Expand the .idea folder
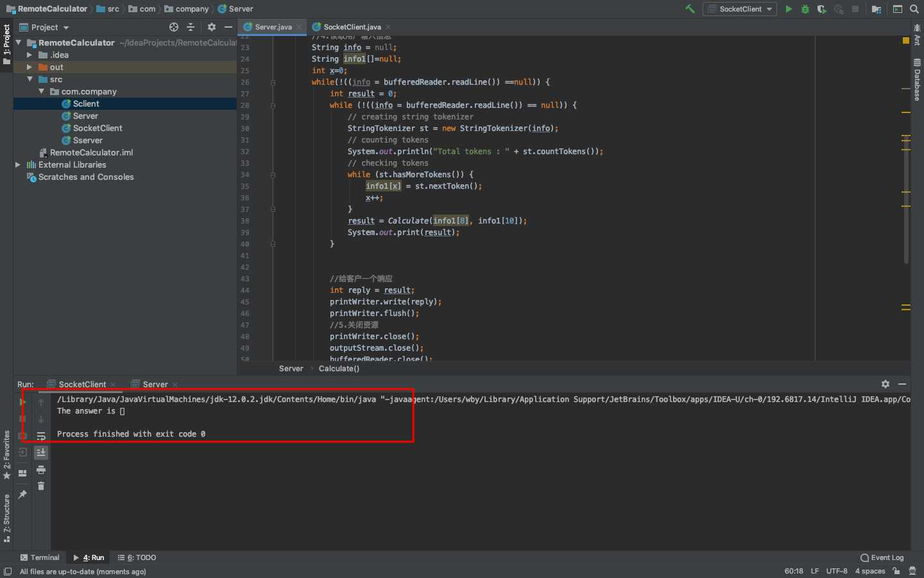 pos(30,55)
